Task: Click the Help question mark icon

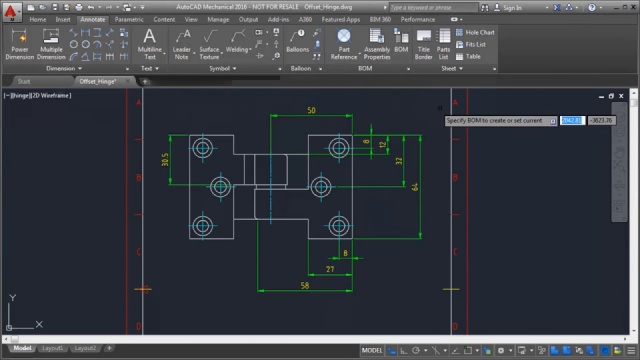Action: point(592,7)
